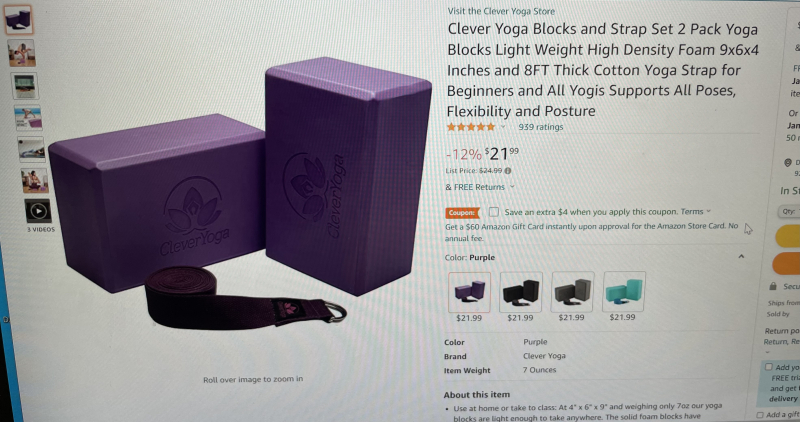Open the Qty quantity dropdown

pyautogui.click(x=789, y=211)
